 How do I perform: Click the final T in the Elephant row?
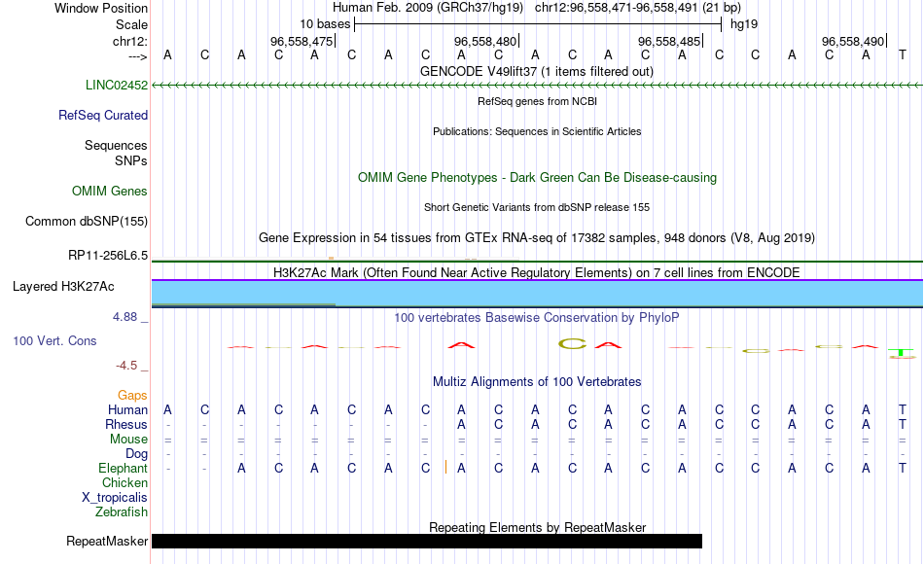click(903, 468)
